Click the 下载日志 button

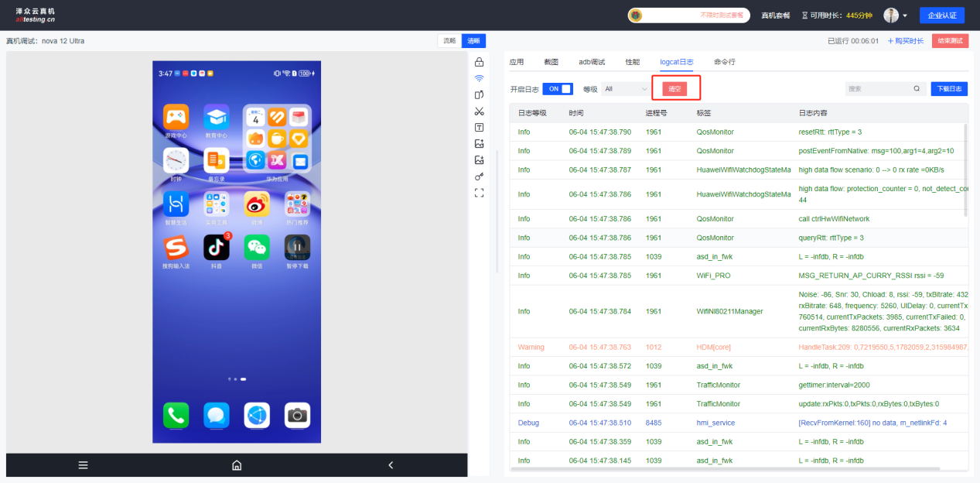(x=949, y=89)
